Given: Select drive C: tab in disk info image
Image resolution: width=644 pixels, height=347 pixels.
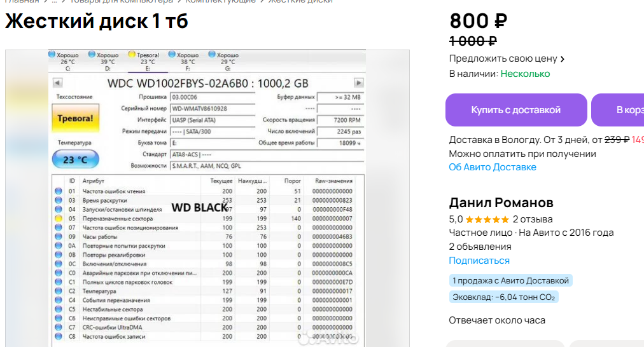Looking at the screenshot, I should pos(64,62).
